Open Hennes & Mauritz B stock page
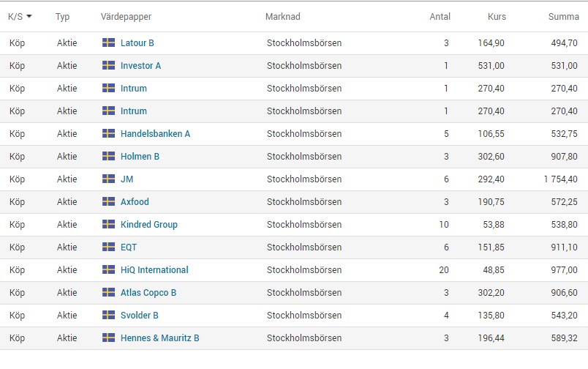This screenshot has height=369, width=588. (159, 338)
